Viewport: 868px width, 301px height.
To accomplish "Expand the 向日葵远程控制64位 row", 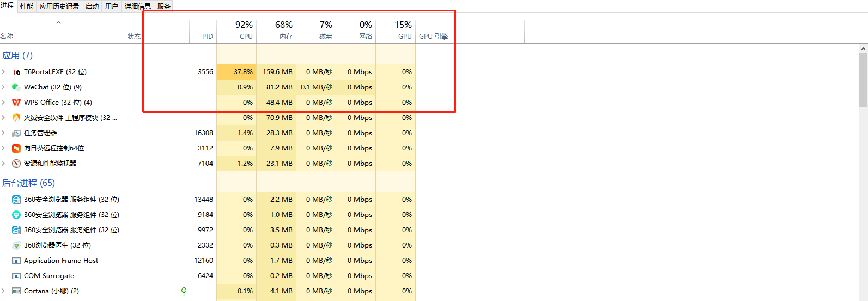I will 3,148.
